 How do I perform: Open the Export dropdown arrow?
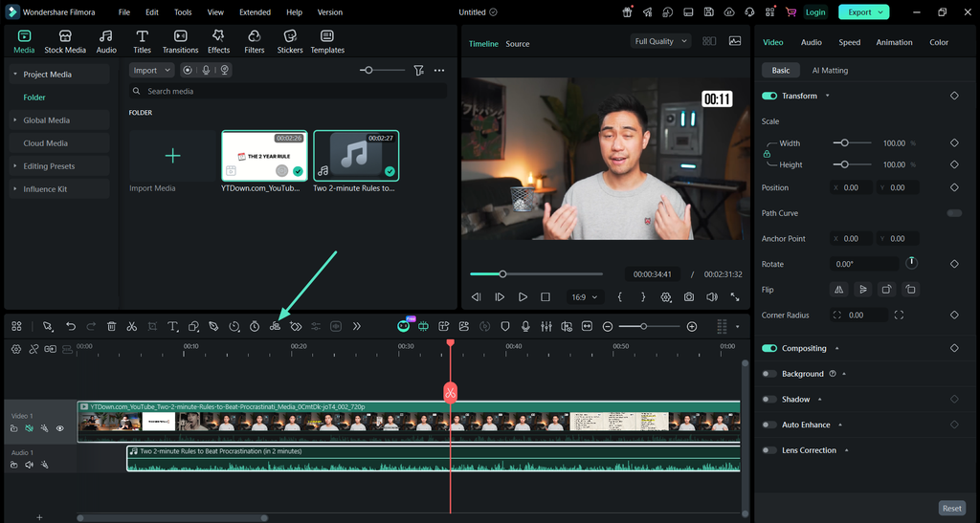pyautogui.click(x=880, y=11)
